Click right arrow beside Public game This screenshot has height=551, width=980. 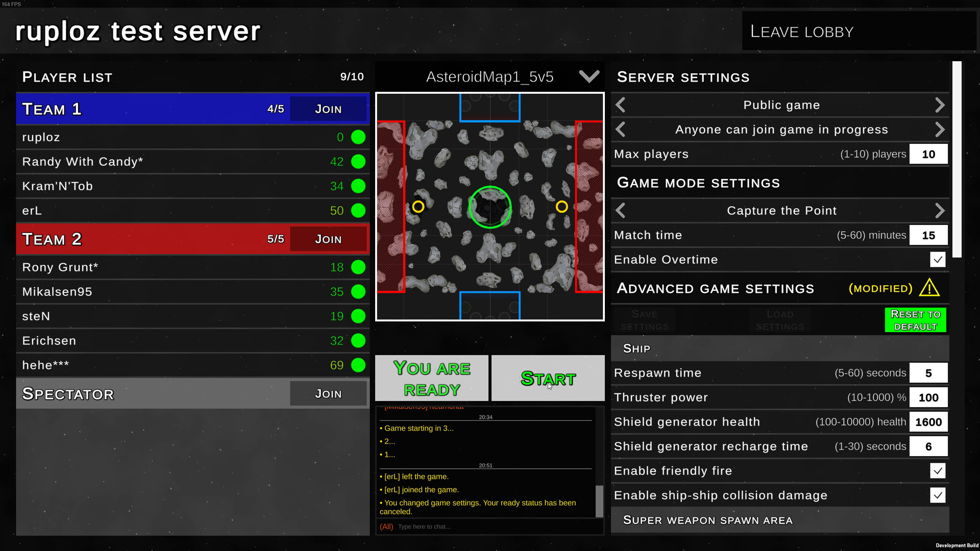click(940, 105)
